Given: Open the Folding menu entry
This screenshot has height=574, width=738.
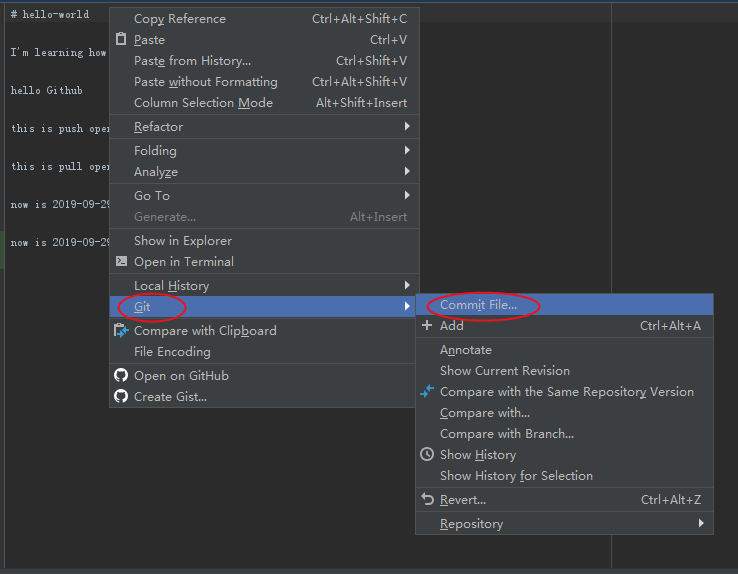Looking at the screenshot, I should tap(265, 151).
